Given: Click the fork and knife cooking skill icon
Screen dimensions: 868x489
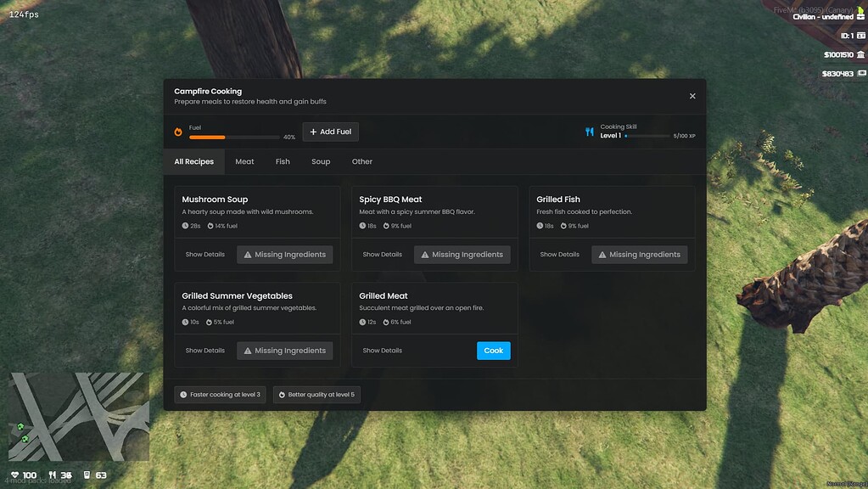Looking at the screenshot, I should (x=590, y=132).
